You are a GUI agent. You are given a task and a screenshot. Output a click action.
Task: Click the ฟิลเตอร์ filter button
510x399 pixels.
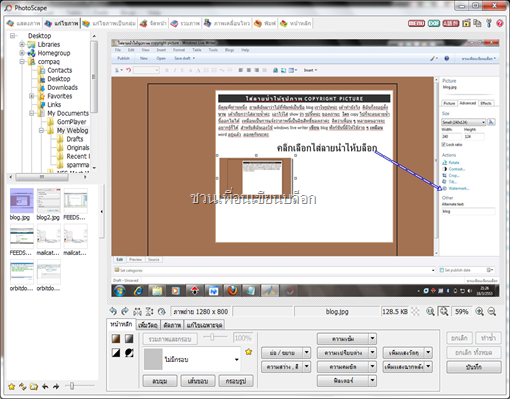click(343, 380)
